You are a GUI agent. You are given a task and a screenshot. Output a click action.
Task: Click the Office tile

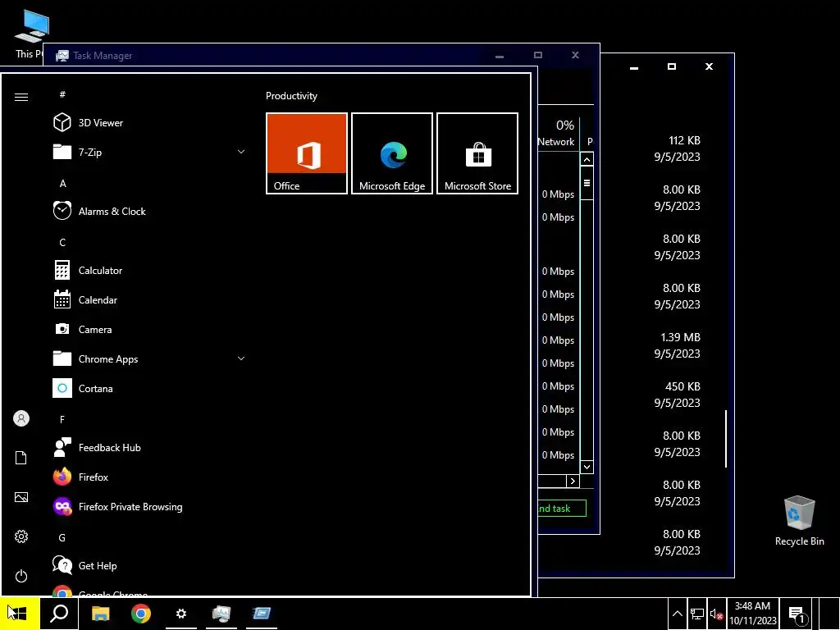pos(307,153)
